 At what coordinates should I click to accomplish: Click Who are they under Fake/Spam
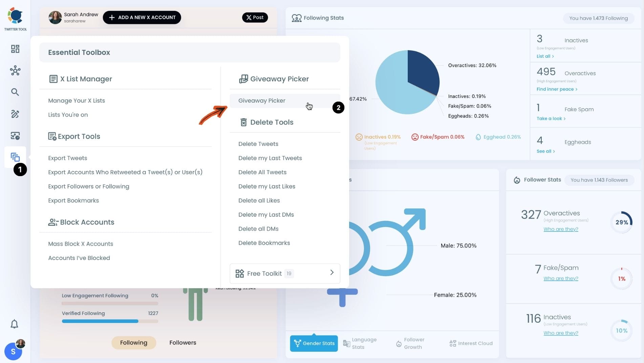[561, 279]
